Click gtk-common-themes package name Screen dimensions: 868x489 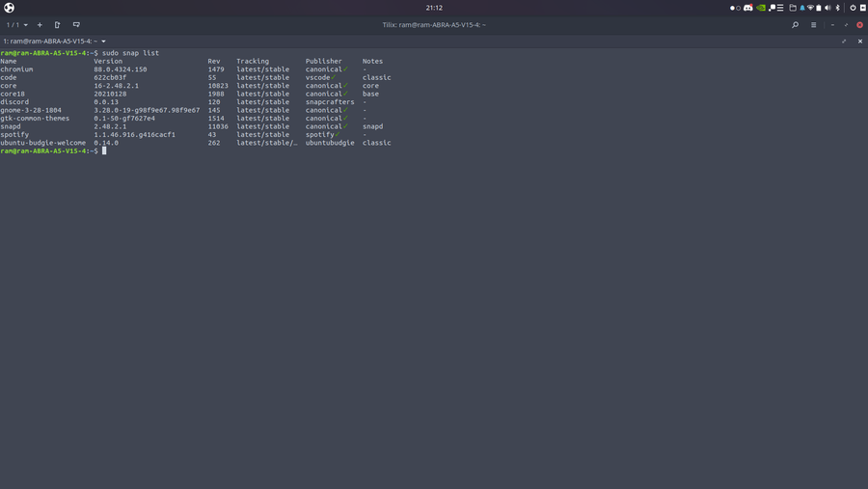(35, 118)
